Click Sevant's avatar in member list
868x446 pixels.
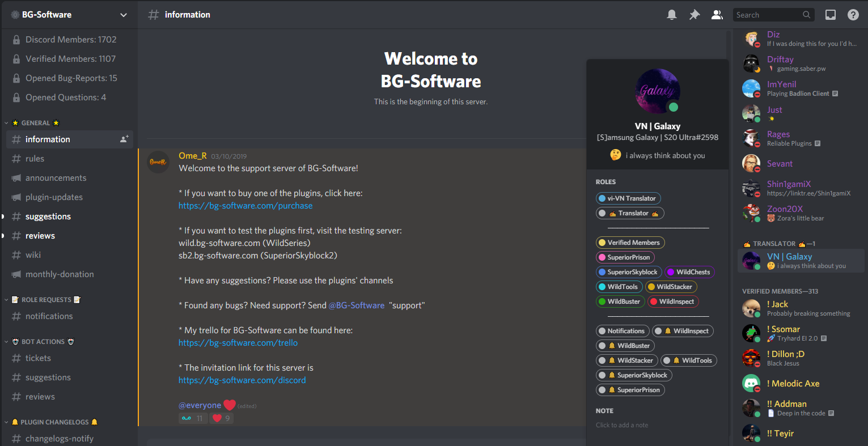(x=751, y=163)
